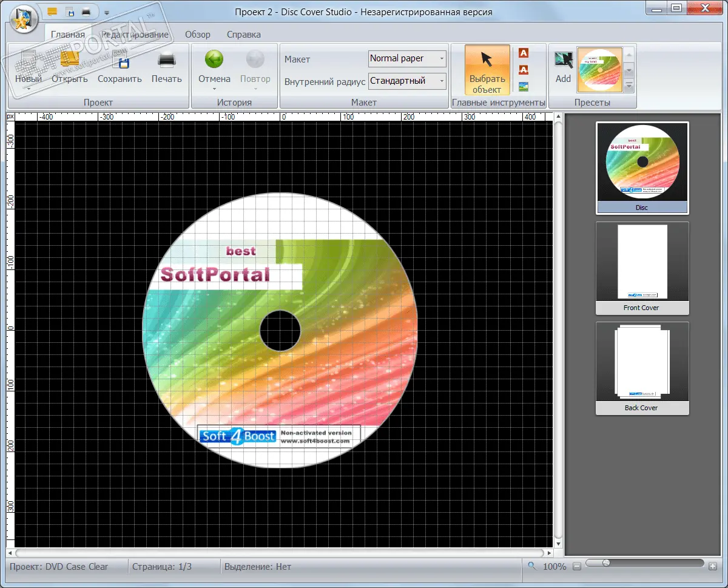Click the Add preset icon
The image size is (728, 588).
563,60
